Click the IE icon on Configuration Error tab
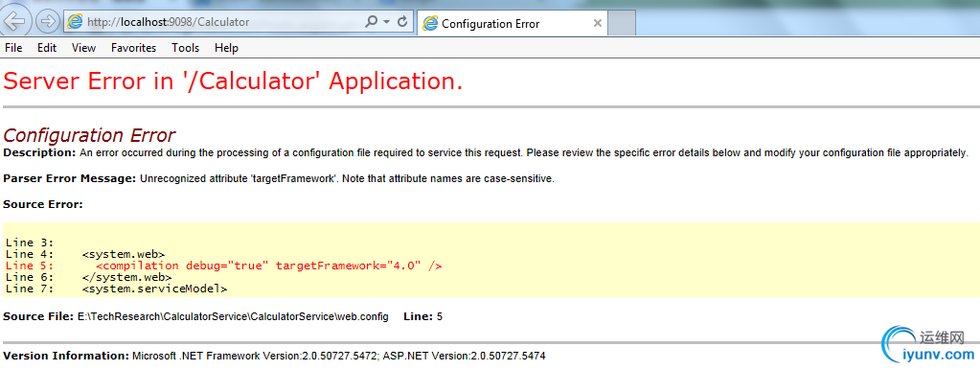 click(x=430, y=24)
